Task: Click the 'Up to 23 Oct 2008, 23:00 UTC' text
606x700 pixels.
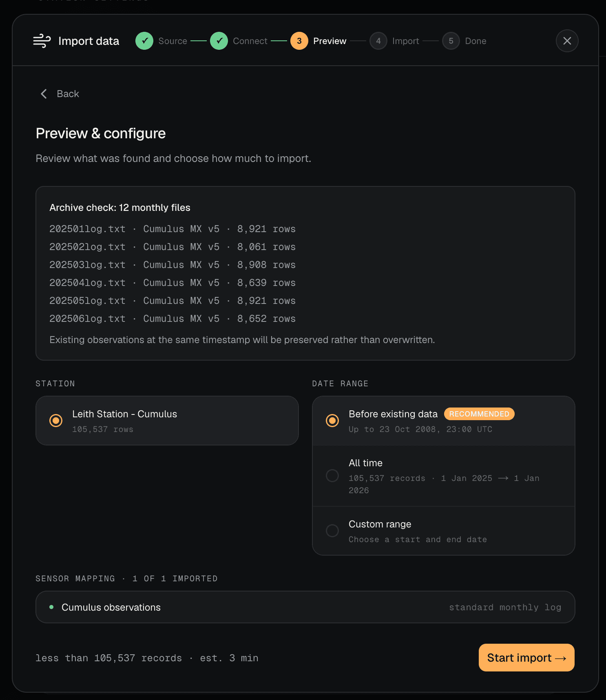Action: click(x=420, y=429)
